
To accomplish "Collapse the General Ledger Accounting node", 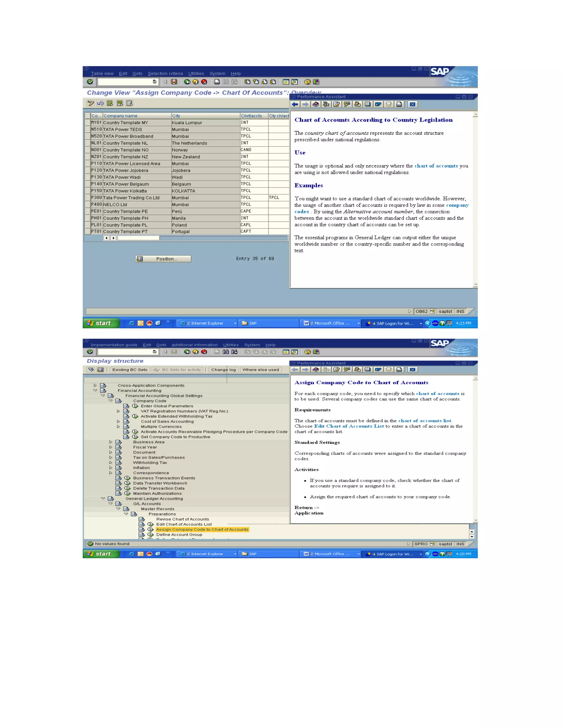I will click(103, 499).
